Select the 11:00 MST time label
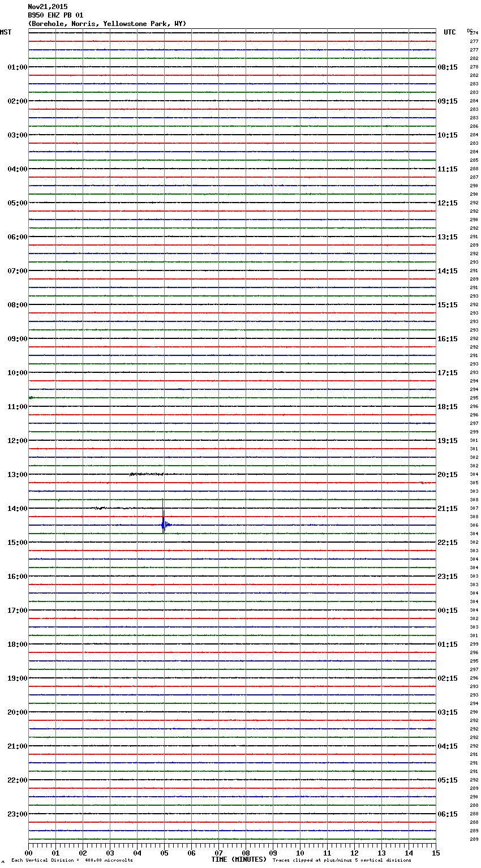This screenshot has width=481, height=868. [x=18, y=407]
